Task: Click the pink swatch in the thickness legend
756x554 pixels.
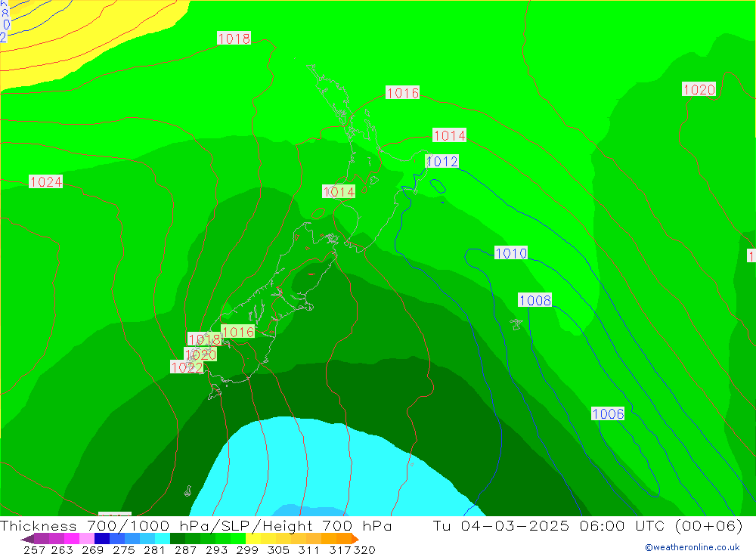Action: 87,539
